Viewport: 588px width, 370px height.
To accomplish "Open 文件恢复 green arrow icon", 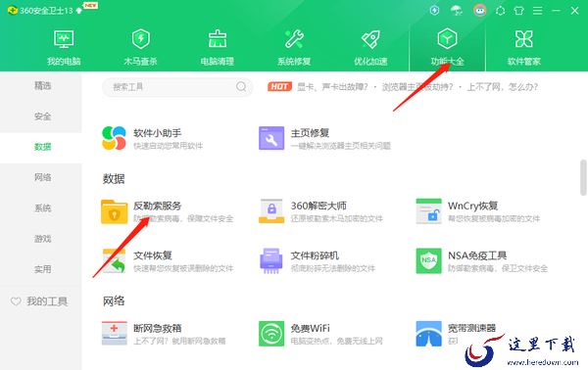I will point(114,261).
